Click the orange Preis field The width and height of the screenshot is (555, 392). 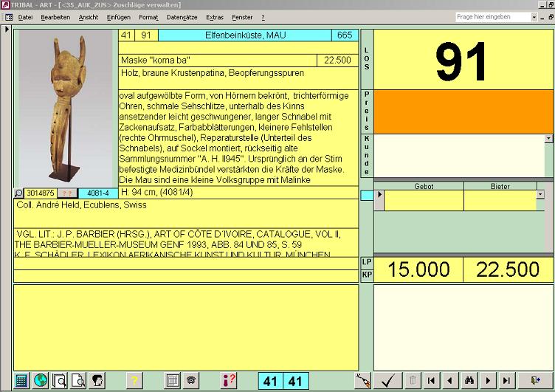coord(463,111)
